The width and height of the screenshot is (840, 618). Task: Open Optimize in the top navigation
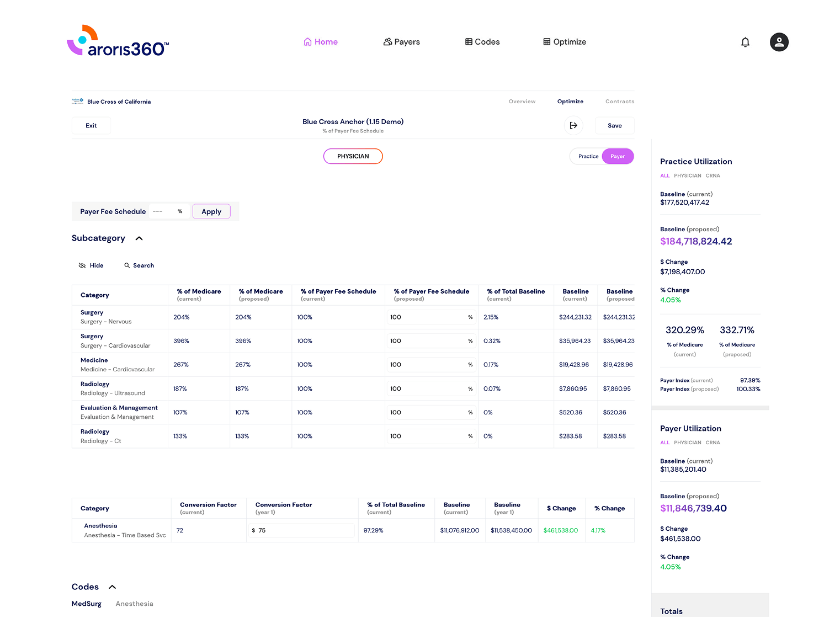[x=565, y=42]
